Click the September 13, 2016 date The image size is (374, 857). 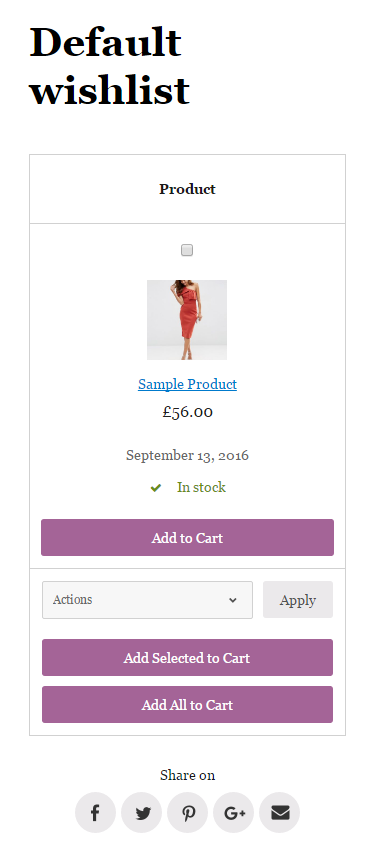point(188,455)
